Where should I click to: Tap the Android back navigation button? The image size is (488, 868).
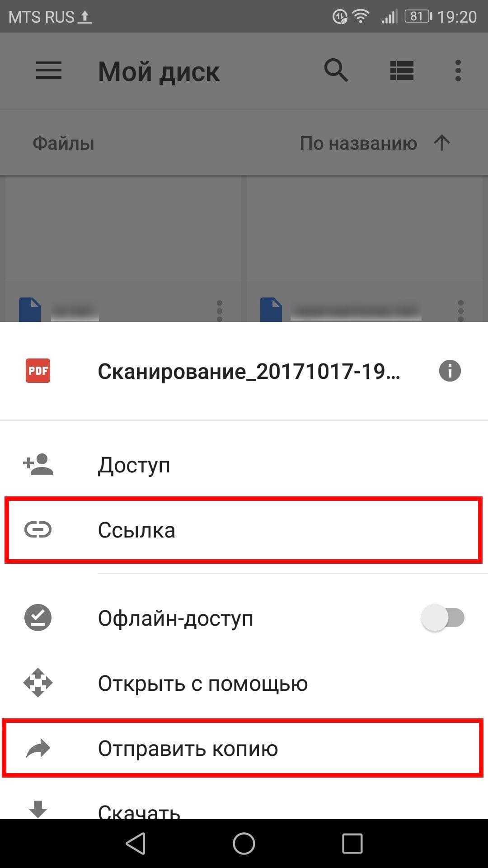tap(136, 844)
